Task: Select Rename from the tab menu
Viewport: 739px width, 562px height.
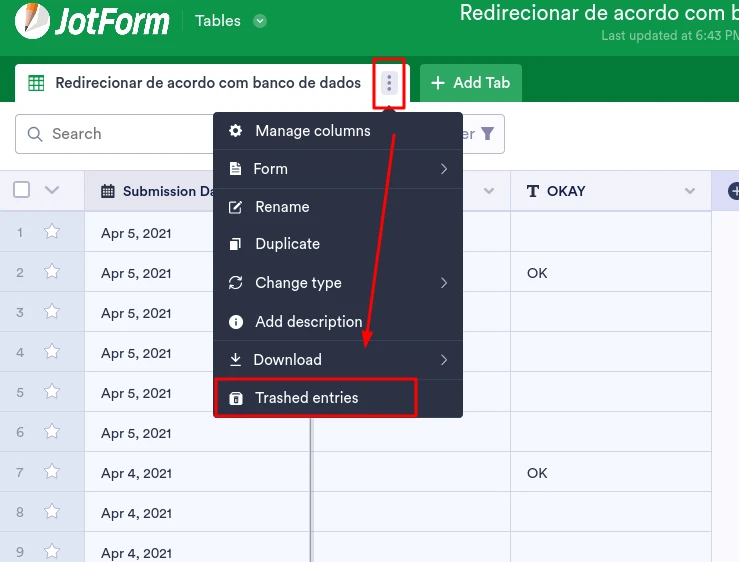Action: click(282, 207)
